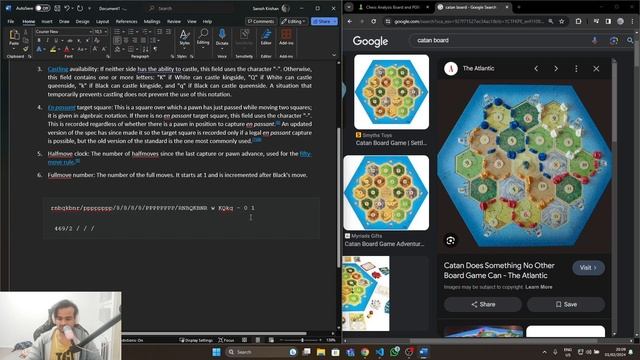The image size is (640, 360).
Task: Click the browser Reload icon
Action: click(x=373, y=21)
